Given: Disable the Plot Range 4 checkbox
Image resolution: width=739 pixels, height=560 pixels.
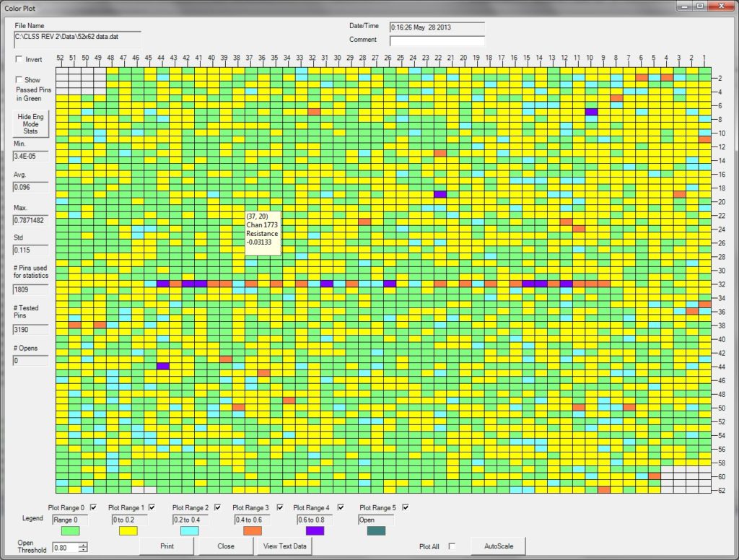Looking at the screenshot, I should [339, 507].
